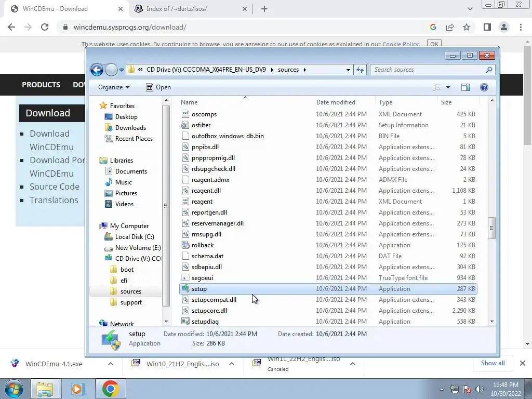The image size is (532, 399).
Task: Select the setup application icon
Action: point(185,289)
